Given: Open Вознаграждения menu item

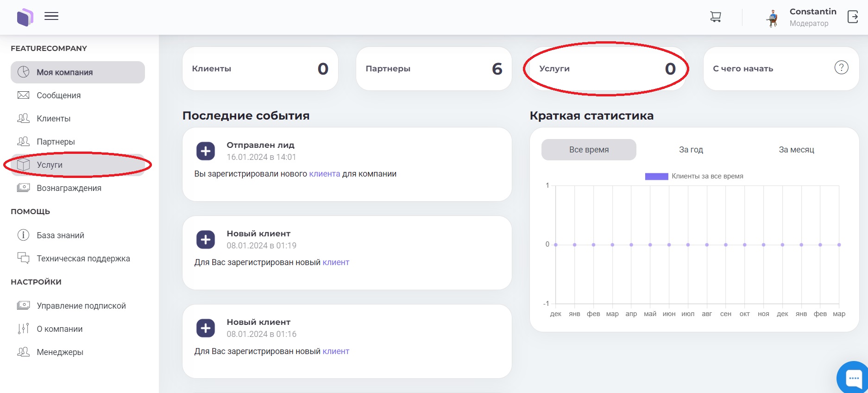Looking at the screenshot, I should (69, 188).
